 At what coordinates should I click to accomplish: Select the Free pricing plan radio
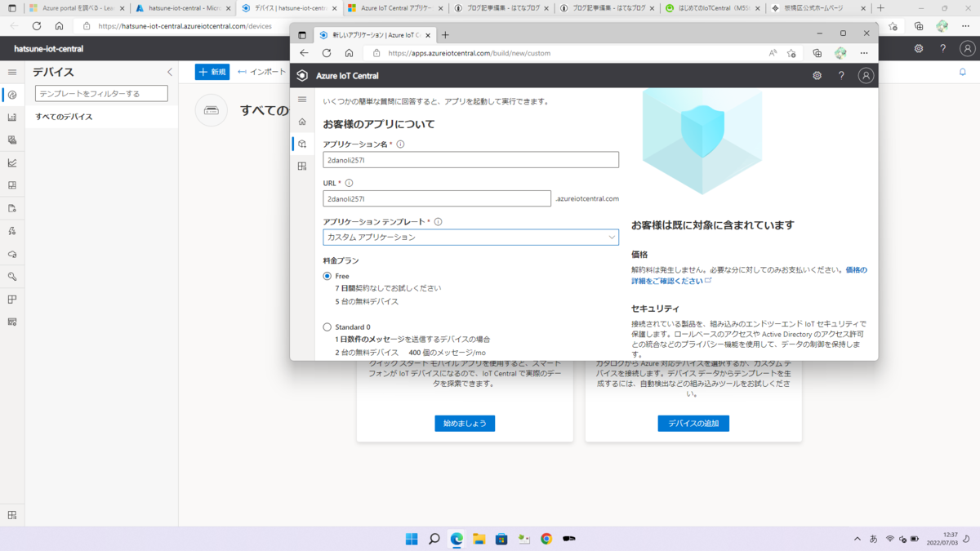coord(327,277)
